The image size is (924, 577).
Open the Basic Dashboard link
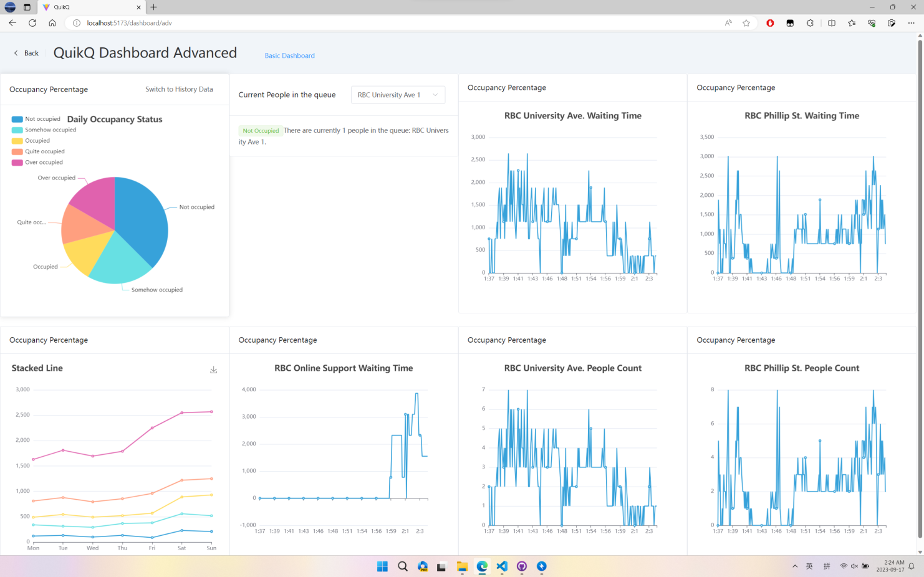click(x=289, y=55)
